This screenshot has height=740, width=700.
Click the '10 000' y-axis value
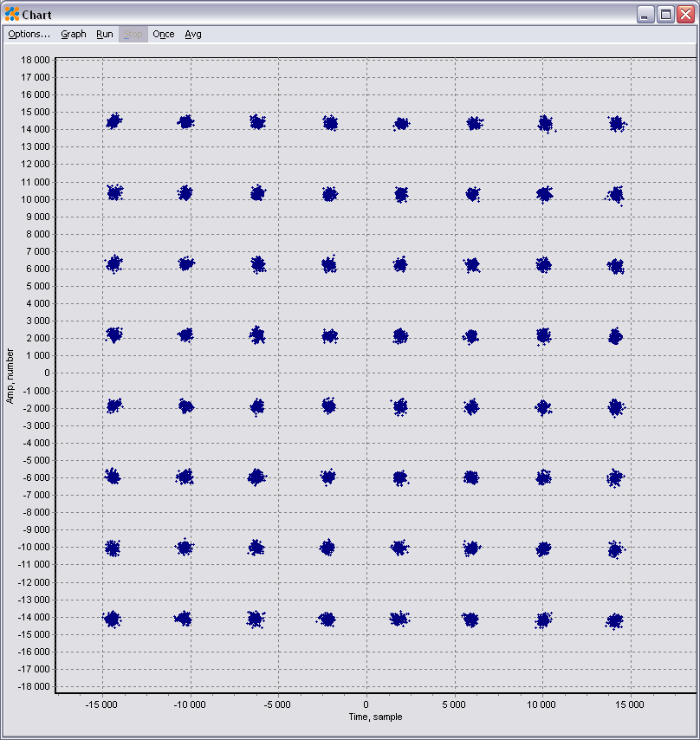(x=35, y=199)
